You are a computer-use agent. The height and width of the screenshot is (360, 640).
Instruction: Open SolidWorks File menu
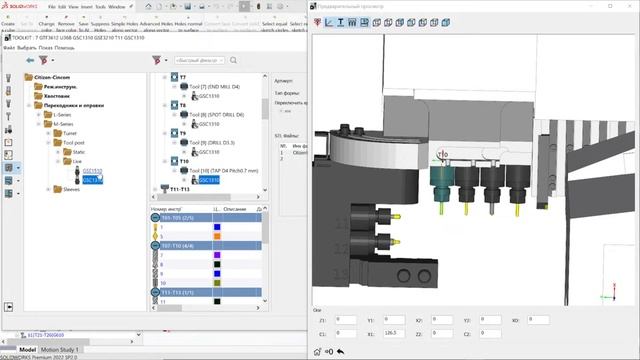click(51, 7)
